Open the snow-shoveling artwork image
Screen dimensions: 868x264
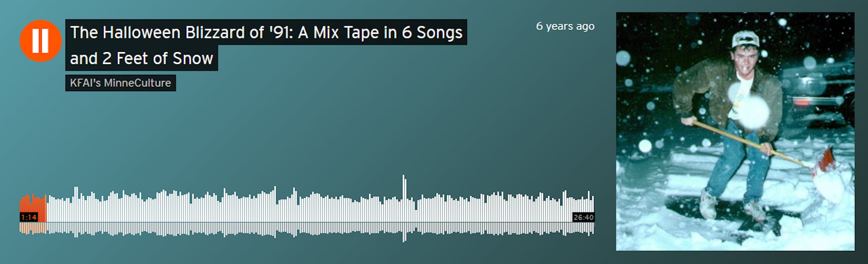(x=735, y=131)
